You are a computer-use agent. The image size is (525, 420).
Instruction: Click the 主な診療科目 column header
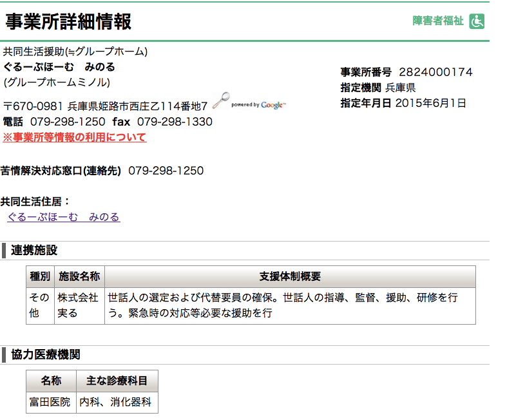117,381
